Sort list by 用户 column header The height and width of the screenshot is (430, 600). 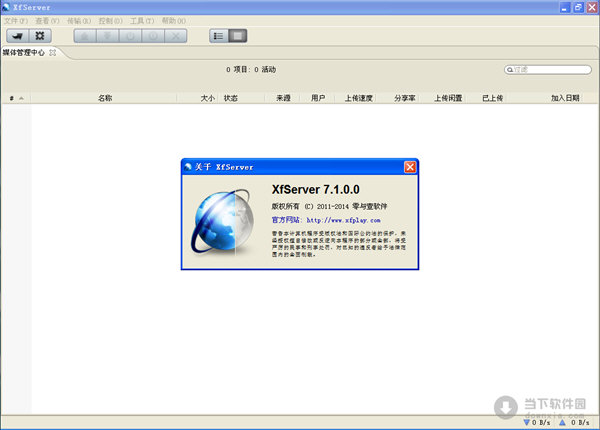click(x=318, y=98)
